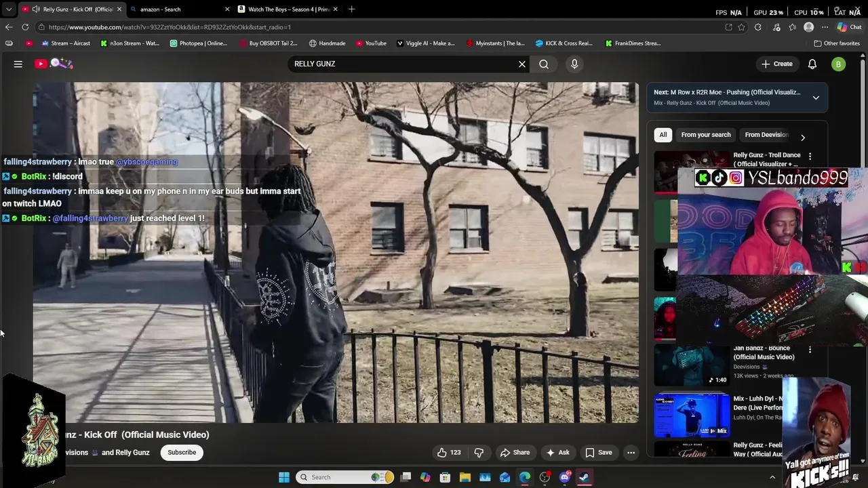868x488 pixels.
Task: Open Steam from the taskbar
Action: 584,477
